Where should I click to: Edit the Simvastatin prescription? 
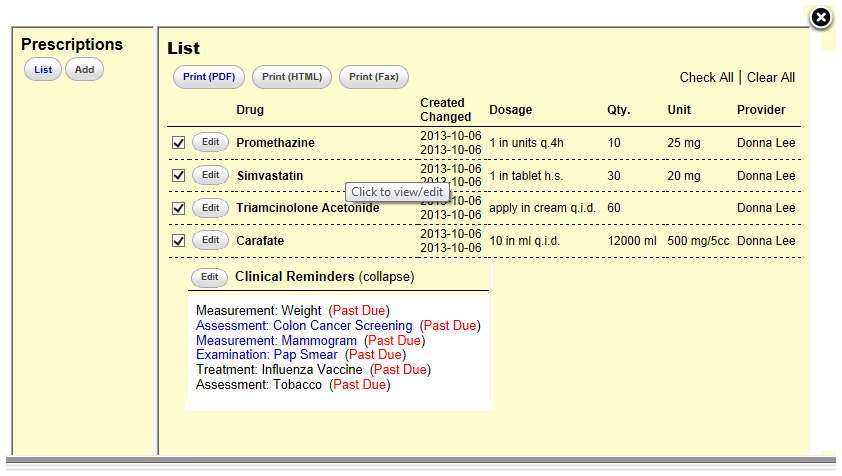[210, 175]
